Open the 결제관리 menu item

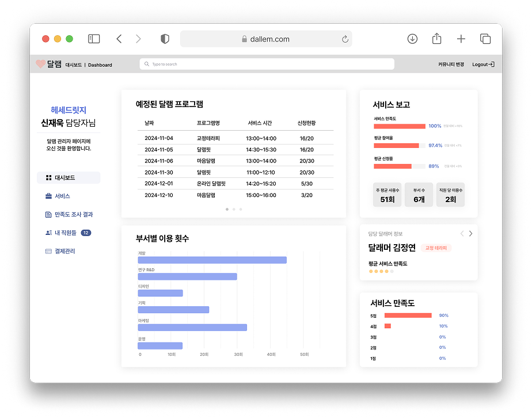click(60, 252)
